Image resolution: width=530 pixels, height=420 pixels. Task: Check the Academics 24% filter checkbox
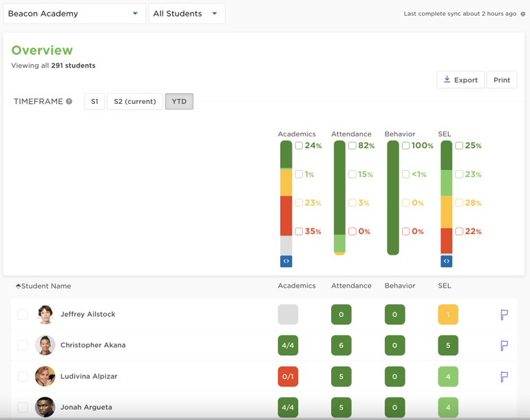coord(299,146)
